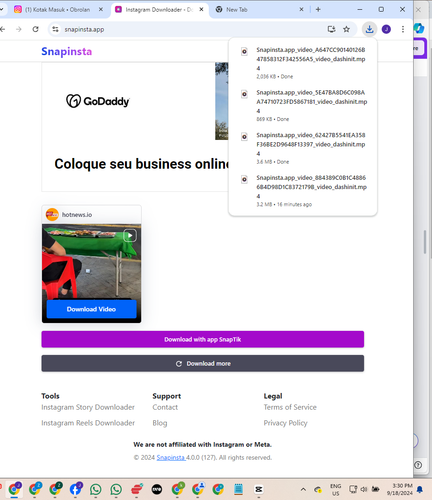Screen dimensions: 432x500
Task: Open the clock showing 3:30 PM
Action: pyautogui.click(x=400, y=489)
